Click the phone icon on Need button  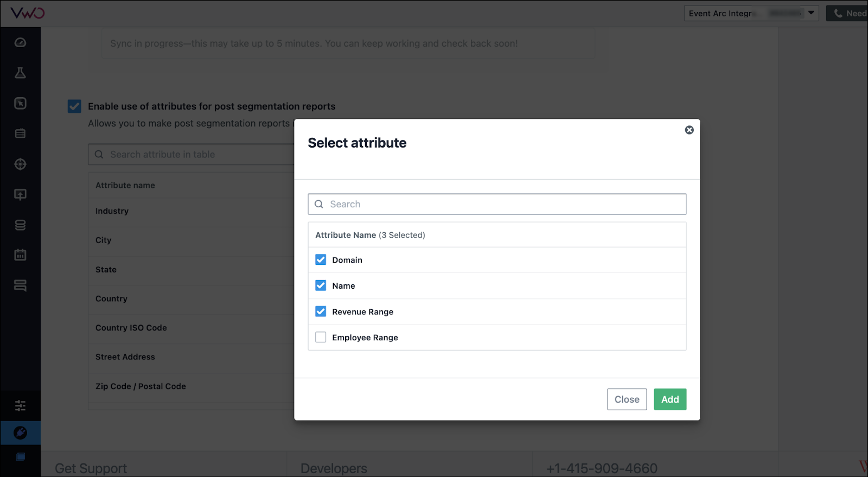tap(838, 13)
